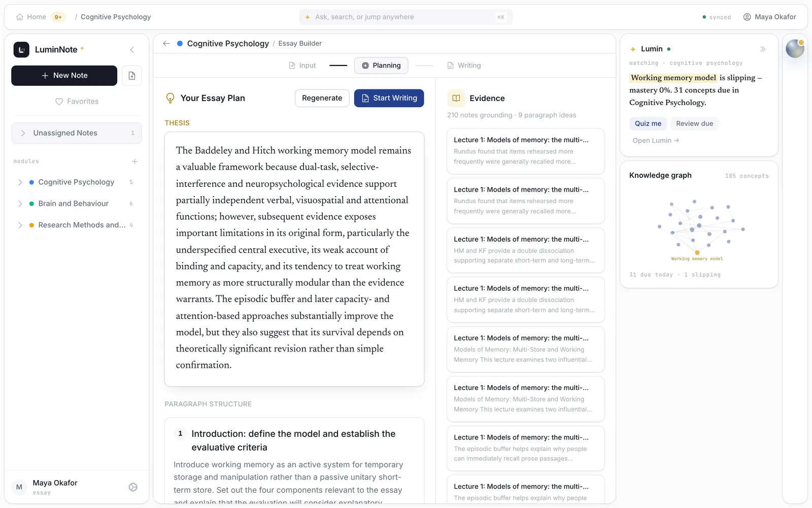Image resolution: width=812 pixels, height=508 pixels.
Task: Start Writing the essay
Action: 389,98
